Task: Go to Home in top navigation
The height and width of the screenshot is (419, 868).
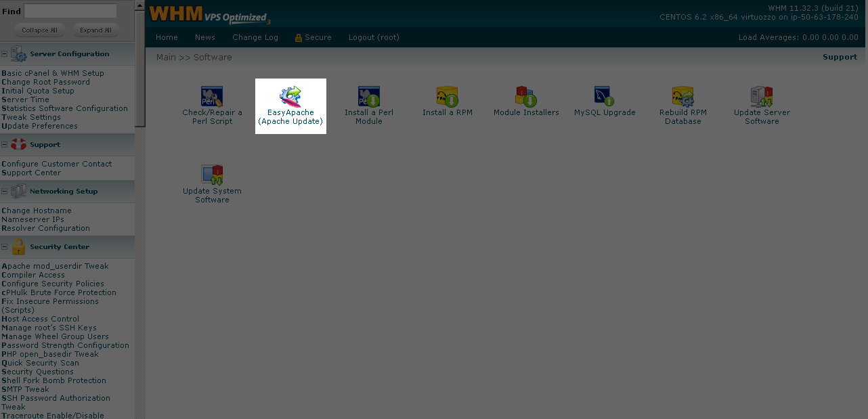Action: 167,37
